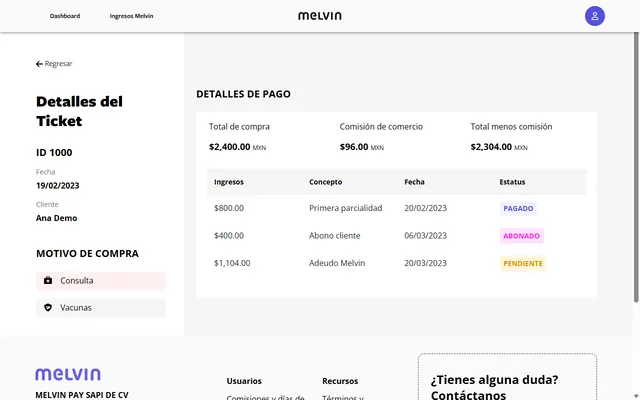This screenshot has width=640, height=400.
Task: Click the $800.00 income cell
Action: pyautogui.click(x=229, y=208)
